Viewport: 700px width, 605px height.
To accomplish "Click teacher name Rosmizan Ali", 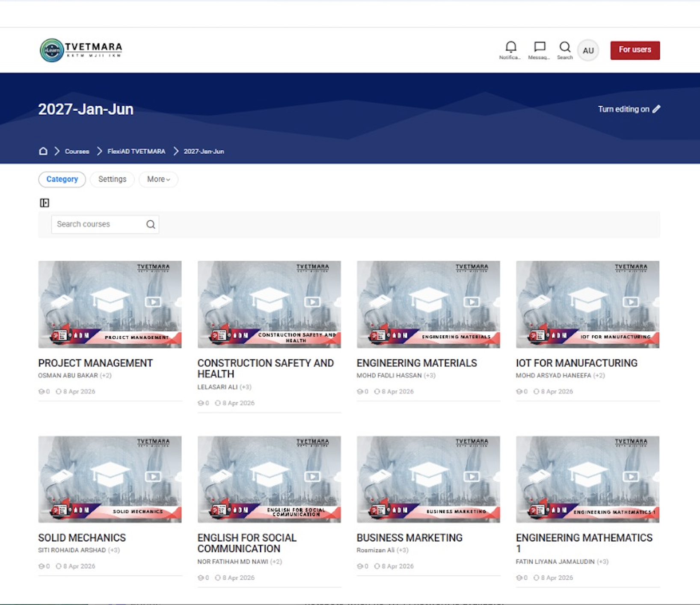I will [375, 550].
